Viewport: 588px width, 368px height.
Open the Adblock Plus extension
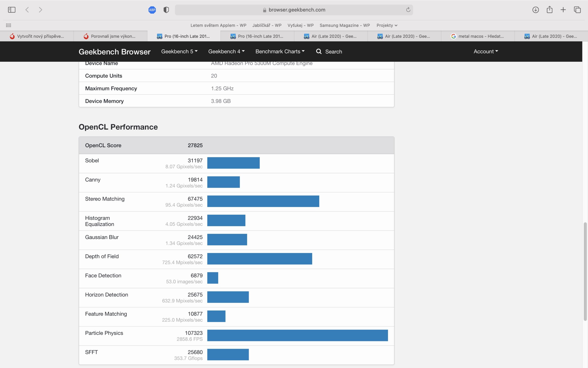point(152,10)
